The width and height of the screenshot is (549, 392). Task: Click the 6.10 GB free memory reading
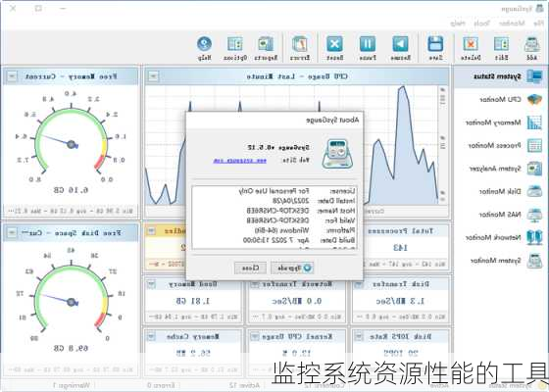coord(71,190)
